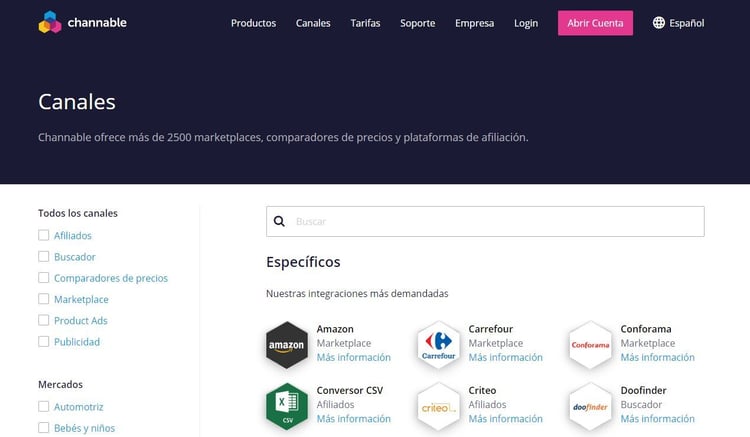Click the Criteo channel title
The height and width of the screenshot is (437, 750).
[482, 390]
